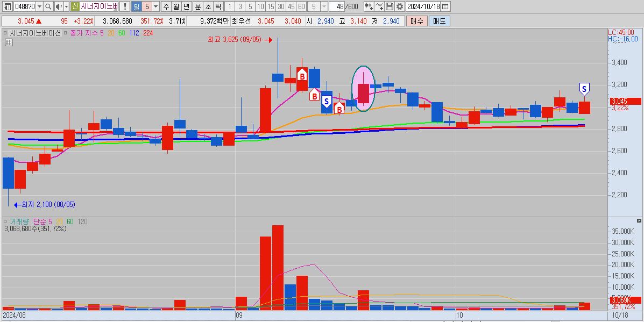Select the 월 monthly chart toggle
644x322 pixels.
(176, 6)
